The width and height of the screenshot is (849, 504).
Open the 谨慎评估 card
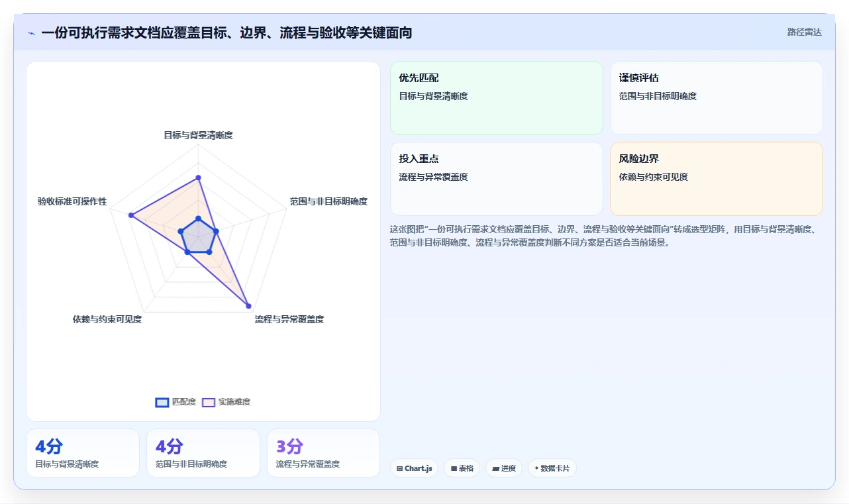[717, 98]
